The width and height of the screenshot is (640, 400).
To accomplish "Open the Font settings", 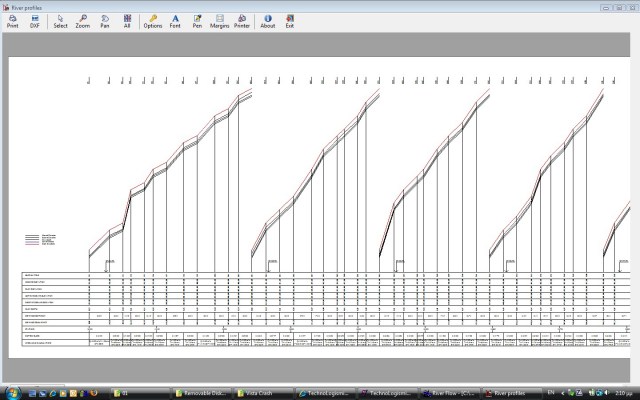I will 176,21.
